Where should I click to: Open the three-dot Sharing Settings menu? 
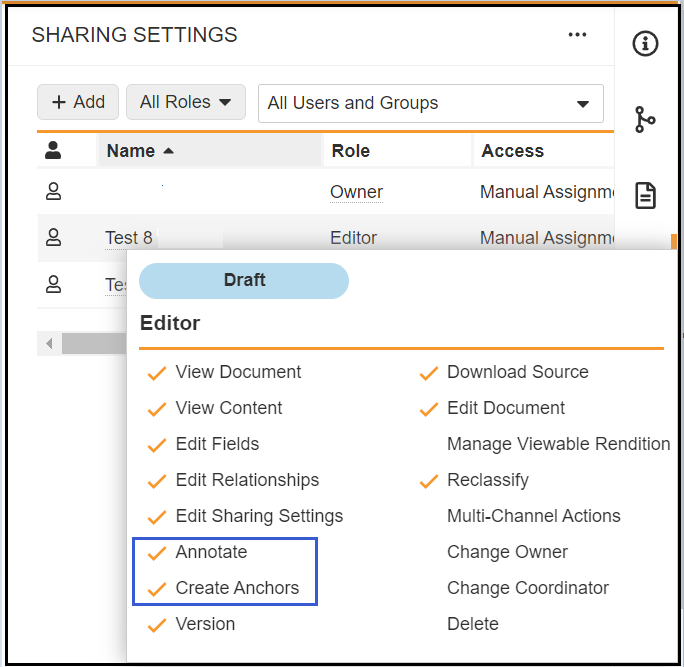coord(577,34)
